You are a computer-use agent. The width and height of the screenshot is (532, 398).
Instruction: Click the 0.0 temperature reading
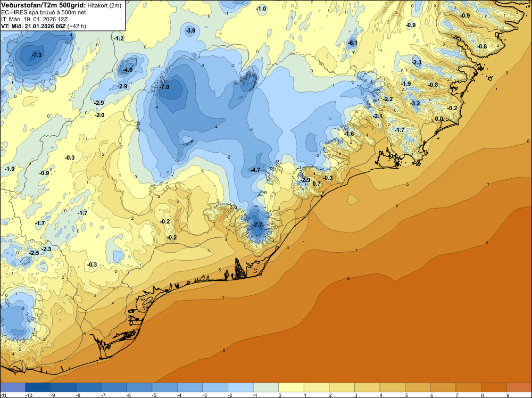439,119
